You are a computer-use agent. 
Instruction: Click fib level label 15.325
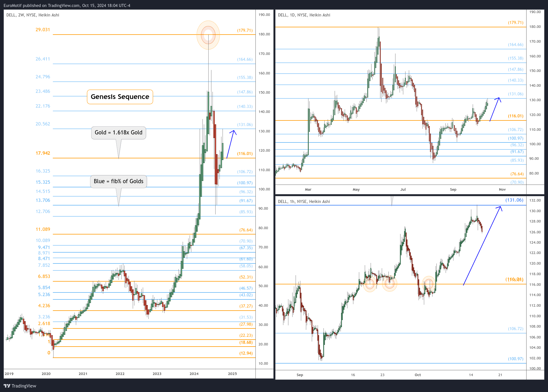pos(43,182)
